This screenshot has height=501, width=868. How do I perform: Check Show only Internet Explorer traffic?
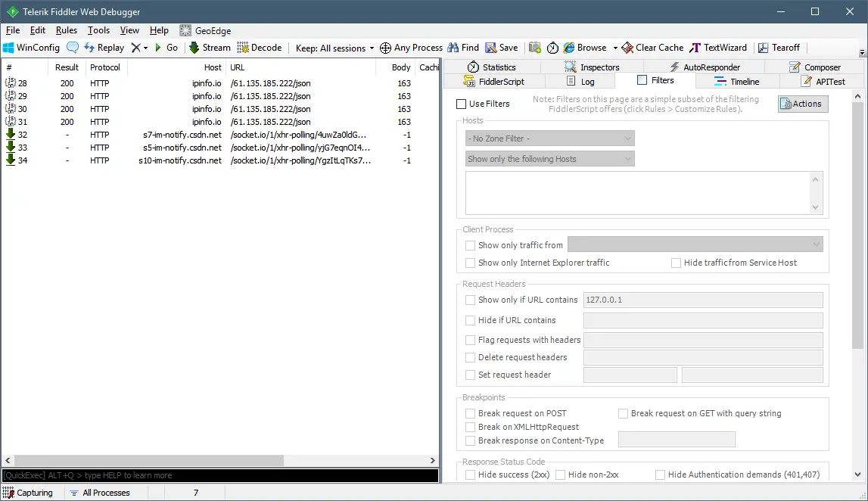click(x=470, y=263)
